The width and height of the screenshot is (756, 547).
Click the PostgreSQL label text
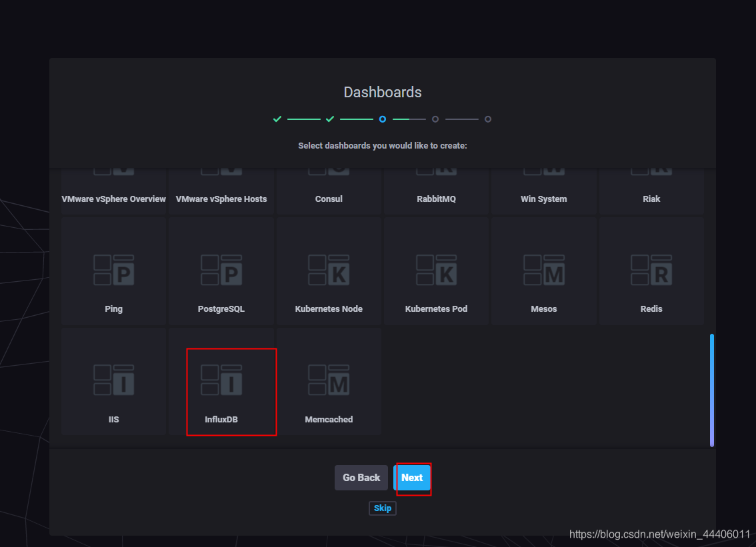coord(221,309)
